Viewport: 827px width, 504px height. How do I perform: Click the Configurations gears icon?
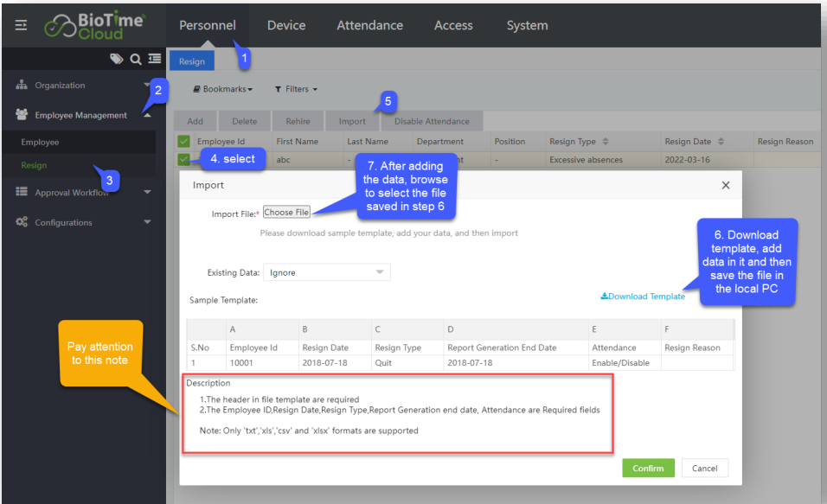[x=22, y=222]
